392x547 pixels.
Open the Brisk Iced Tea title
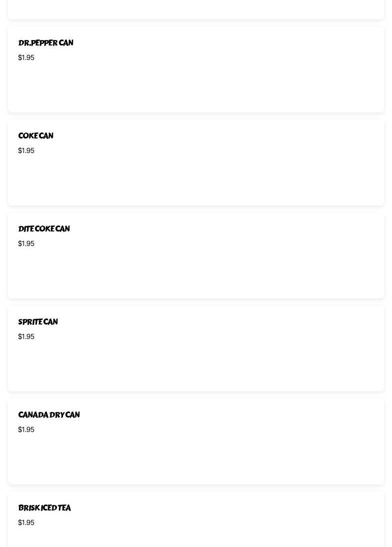(44, 508)
